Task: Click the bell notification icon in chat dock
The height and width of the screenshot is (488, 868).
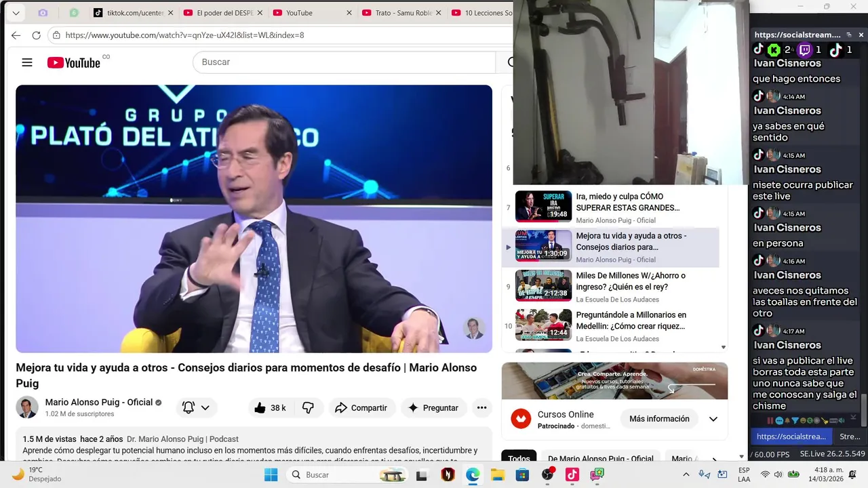Action: click(787, 420)
